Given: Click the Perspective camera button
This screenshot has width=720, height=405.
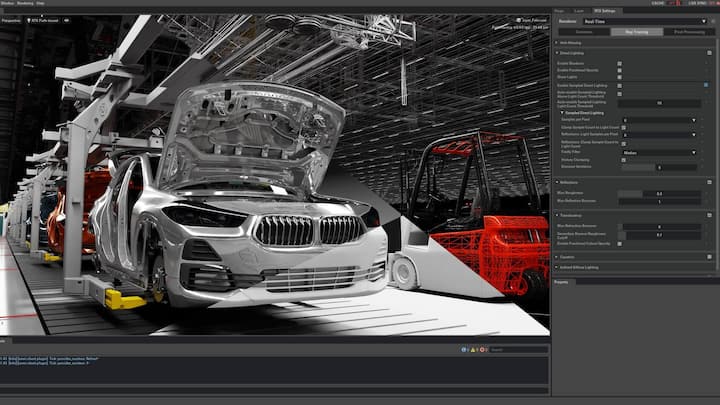Looking at the screenshot, I should pos(11,21).
